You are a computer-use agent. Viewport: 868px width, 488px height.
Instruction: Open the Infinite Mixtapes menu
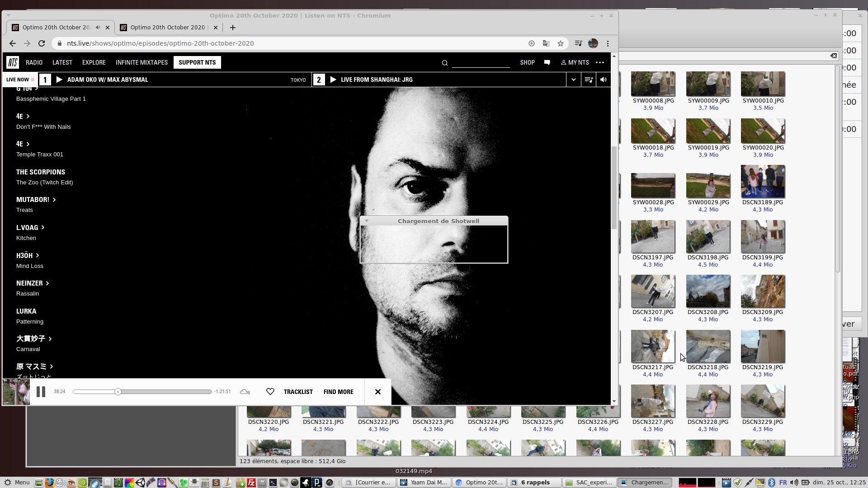click(142, 62)
